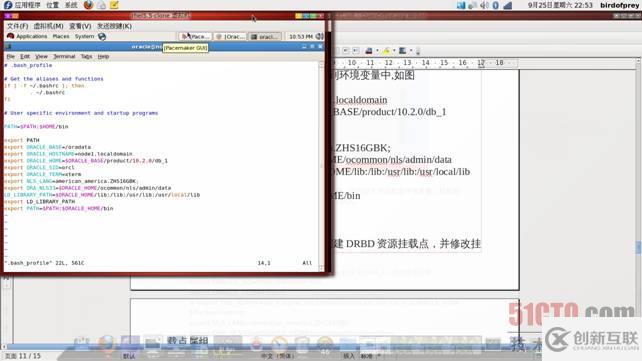Click the background color icon in writer toolbar
Screen dimensions: 642x361
tap(402, 50)
